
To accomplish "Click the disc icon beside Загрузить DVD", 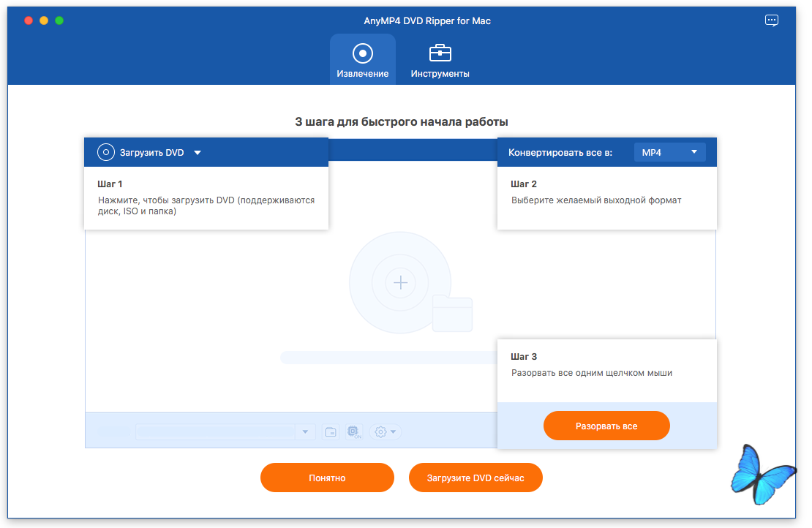I will (x=106, y=152).
